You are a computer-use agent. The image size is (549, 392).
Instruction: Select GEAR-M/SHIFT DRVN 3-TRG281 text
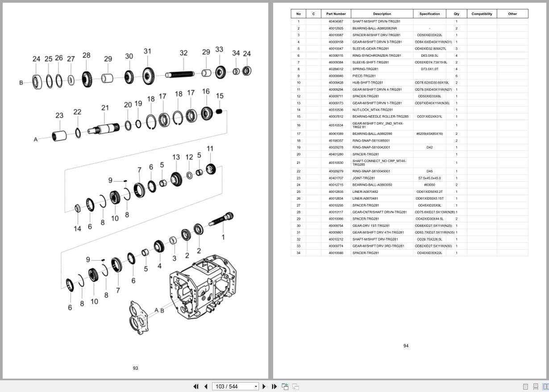click(x=377, y=42)
